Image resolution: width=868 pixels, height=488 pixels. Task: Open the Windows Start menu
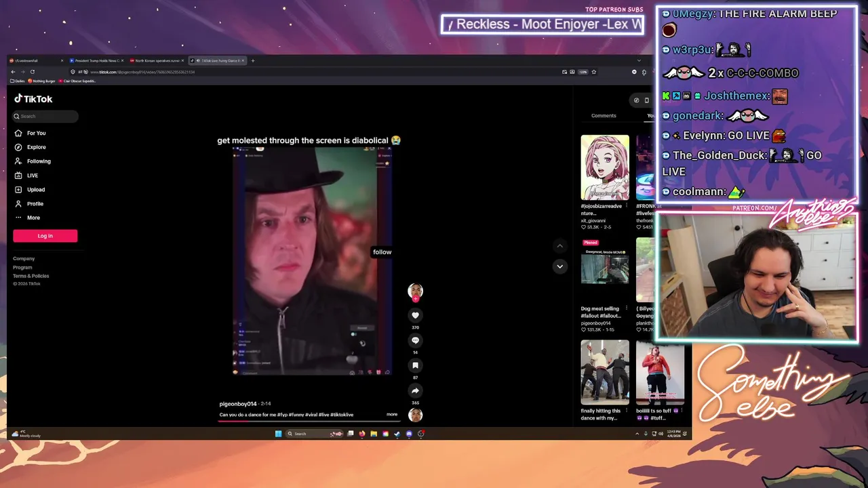click(278, 434)
